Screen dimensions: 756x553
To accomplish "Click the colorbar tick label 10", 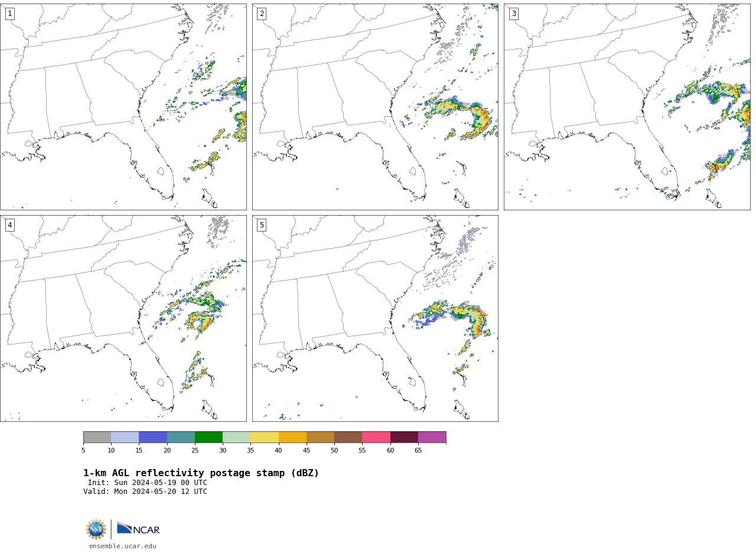I will [111, 451].
